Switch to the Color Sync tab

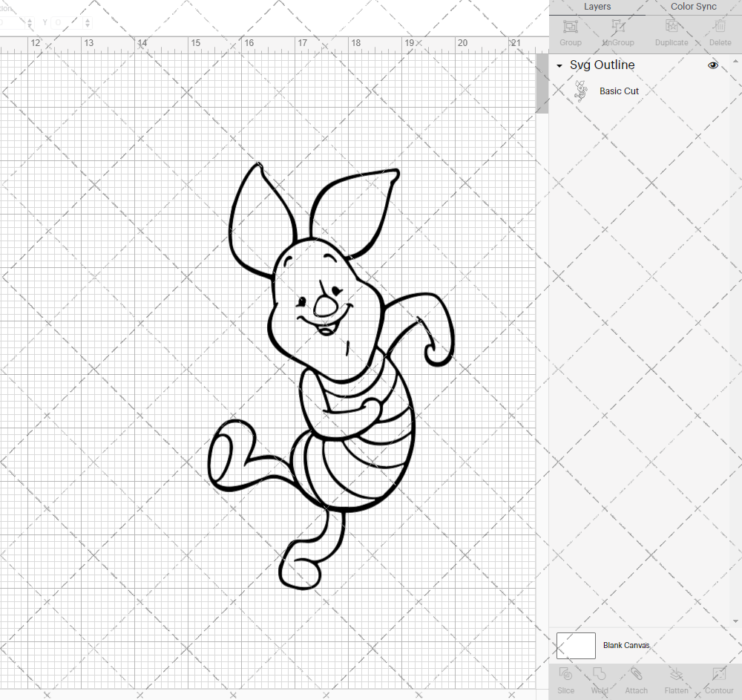693,7
